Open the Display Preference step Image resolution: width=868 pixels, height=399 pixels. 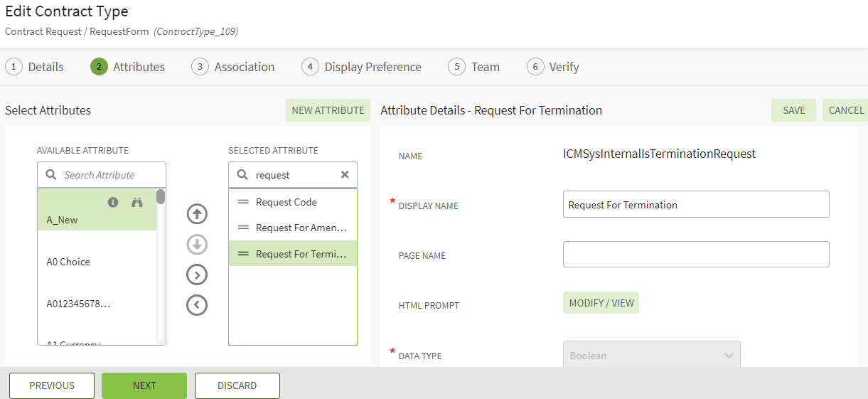362,67
